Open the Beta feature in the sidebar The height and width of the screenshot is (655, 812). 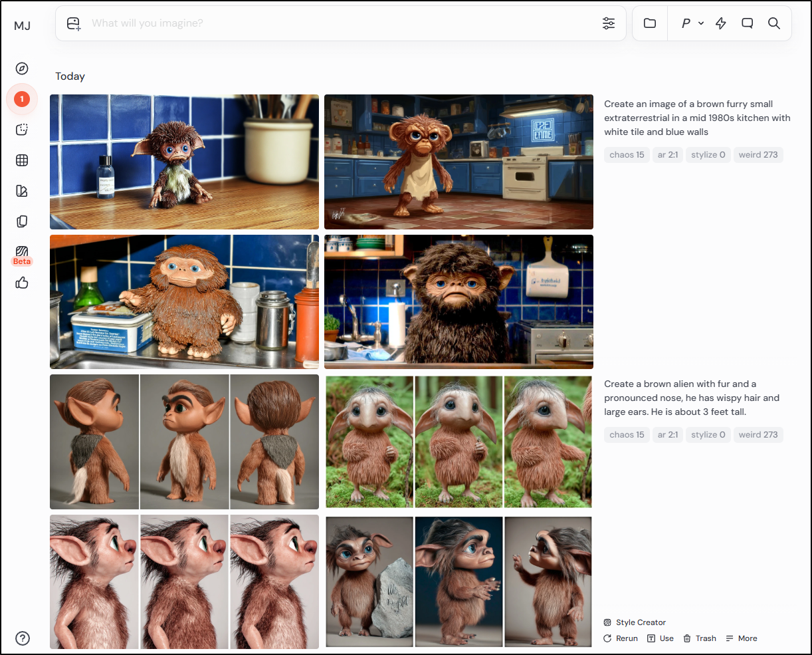click(x=22, y=253)
